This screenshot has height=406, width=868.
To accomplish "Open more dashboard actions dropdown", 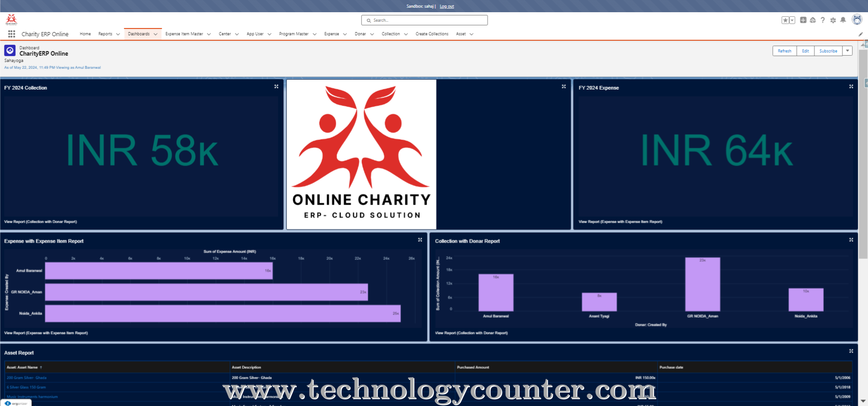I will click(848, 51).
